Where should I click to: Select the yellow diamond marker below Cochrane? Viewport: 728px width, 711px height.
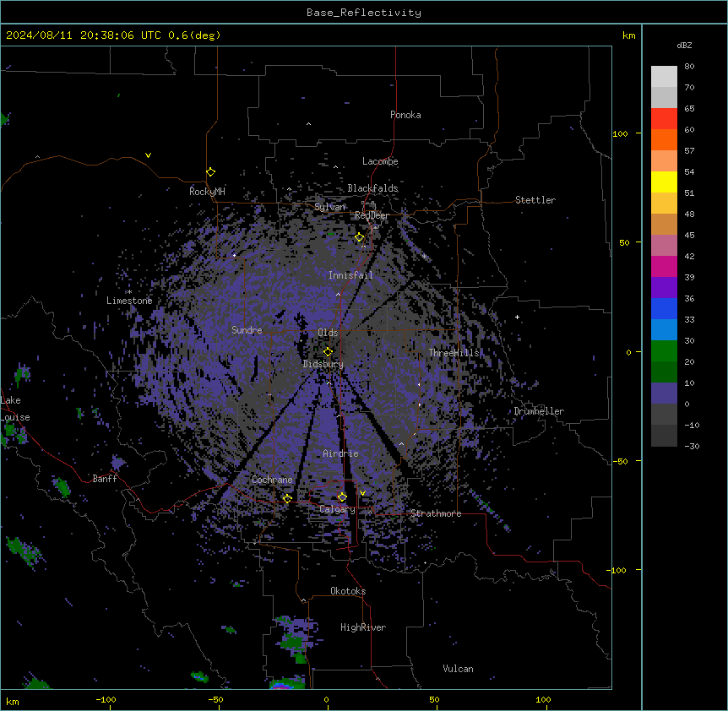pos(287,498)
